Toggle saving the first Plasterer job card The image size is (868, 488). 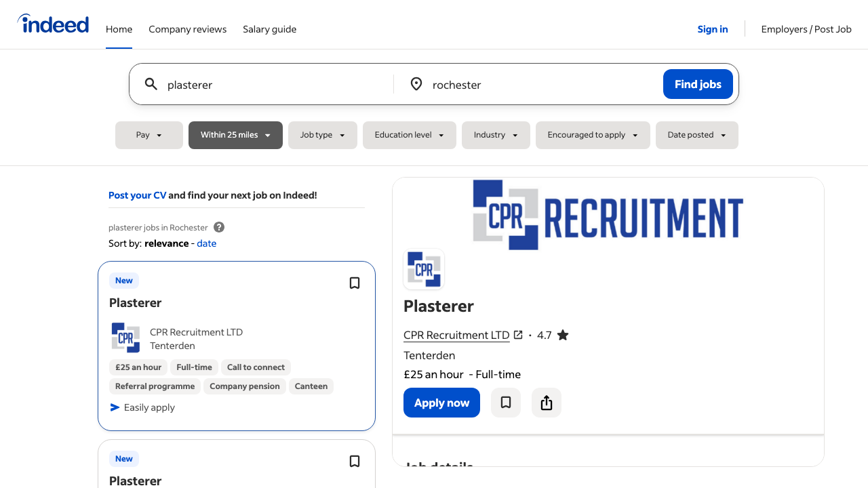(354, 283)
